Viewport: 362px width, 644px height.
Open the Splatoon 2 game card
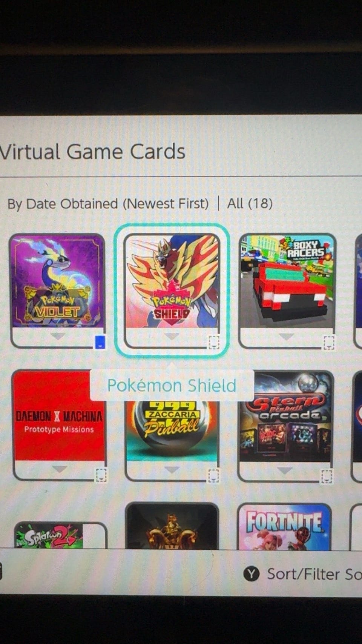coord(61,536)
